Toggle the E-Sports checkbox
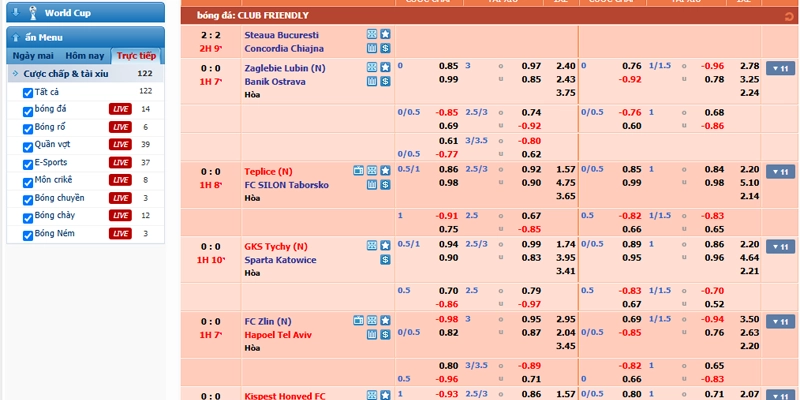The height and width of the screenshot is (400, 800). pos(28,164)
